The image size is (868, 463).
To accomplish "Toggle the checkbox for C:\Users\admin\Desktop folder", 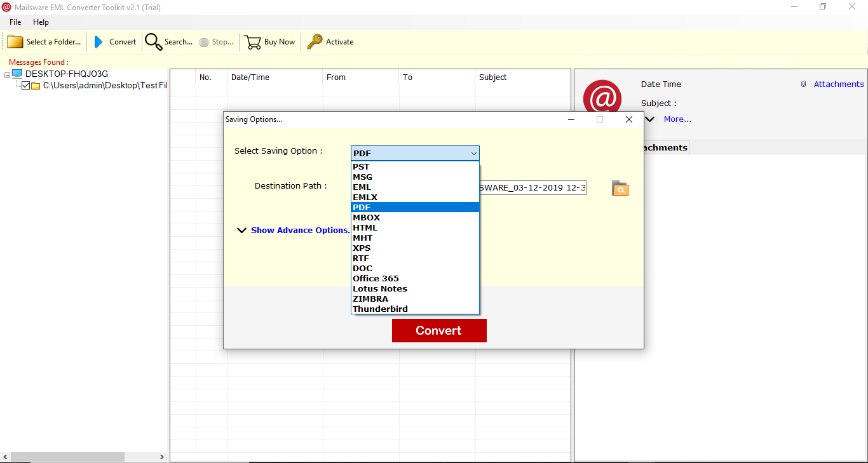I will pos(25,86).
